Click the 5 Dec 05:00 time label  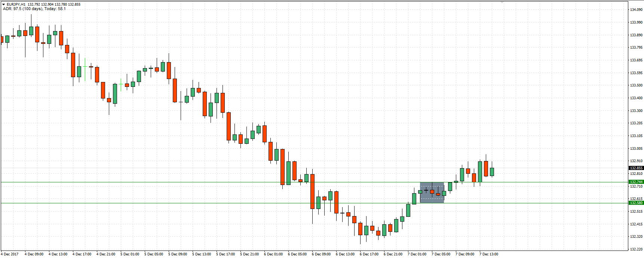pos(154,254)
